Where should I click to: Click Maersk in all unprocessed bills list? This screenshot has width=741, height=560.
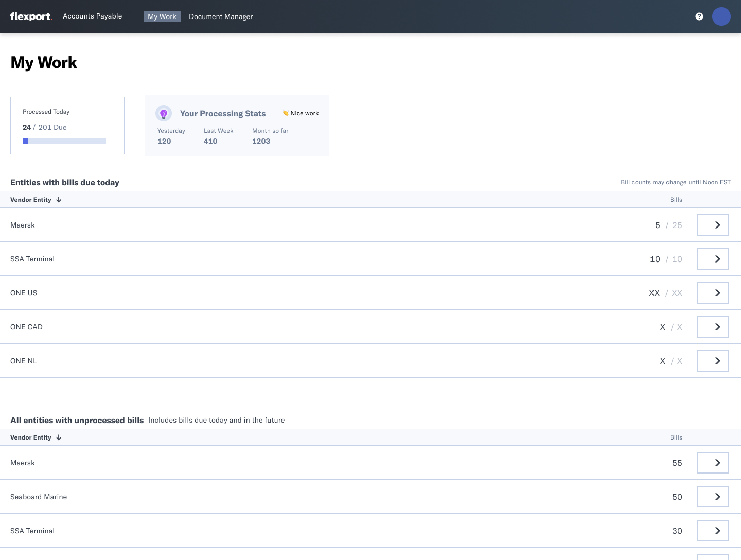point(23,463)
